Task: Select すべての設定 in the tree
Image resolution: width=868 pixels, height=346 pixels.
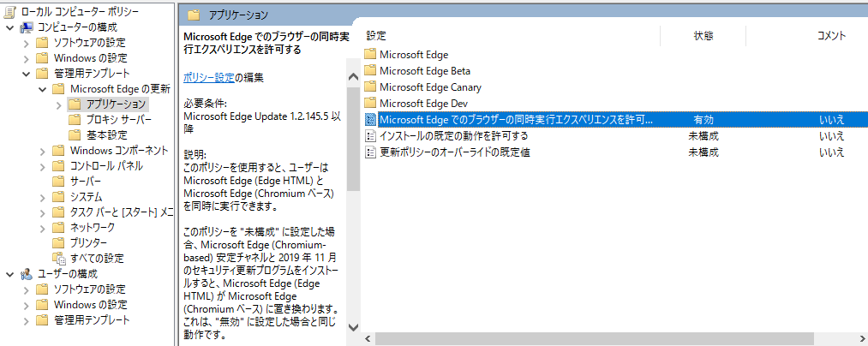Action: point(97,258)
